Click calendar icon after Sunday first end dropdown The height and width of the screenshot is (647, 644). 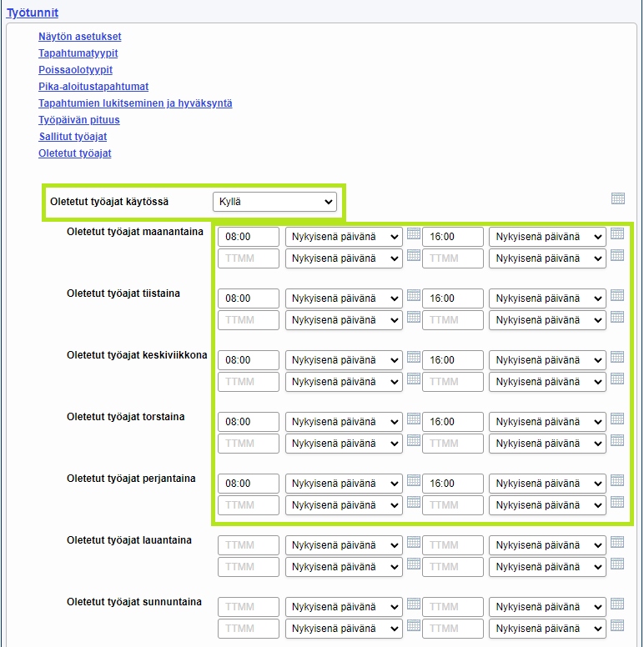617,604
